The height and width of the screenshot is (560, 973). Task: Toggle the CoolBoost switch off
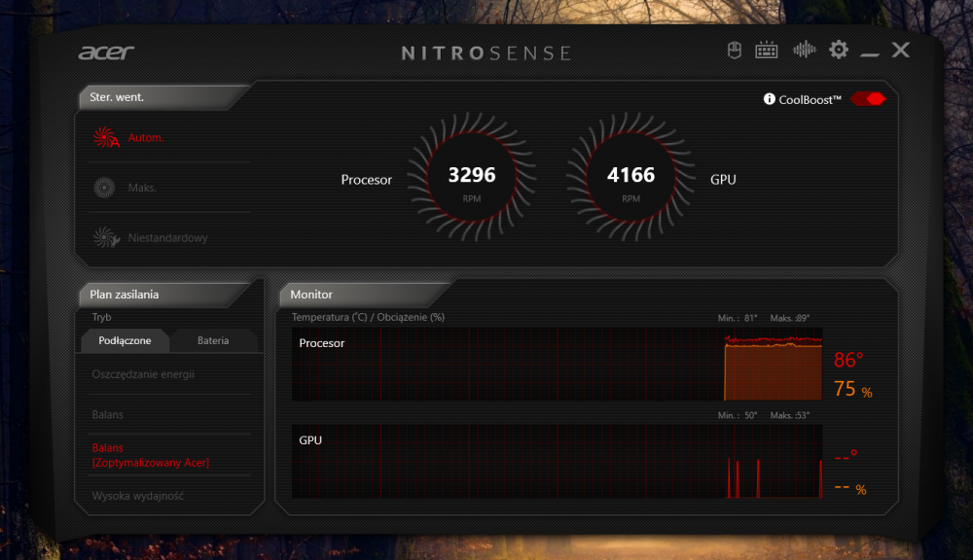pos(867,99)
